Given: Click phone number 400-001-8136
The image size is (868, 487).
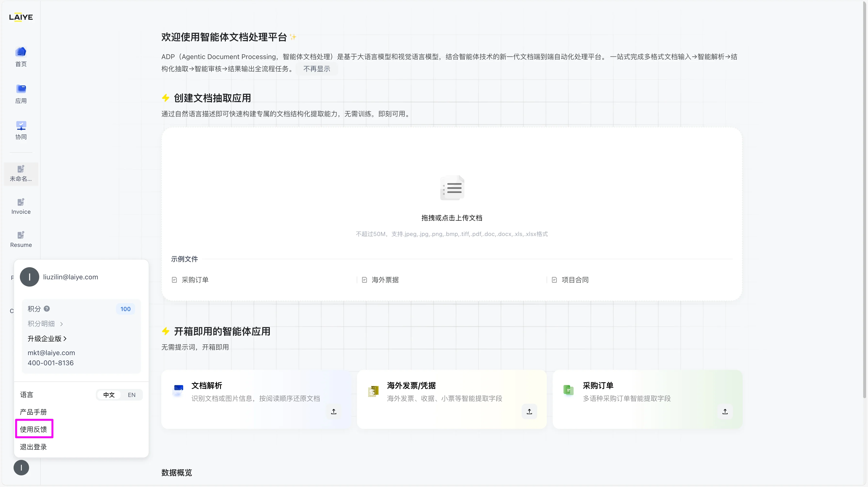Looking at the screenshot, I should pyautogui.click(x=51, y=363).
